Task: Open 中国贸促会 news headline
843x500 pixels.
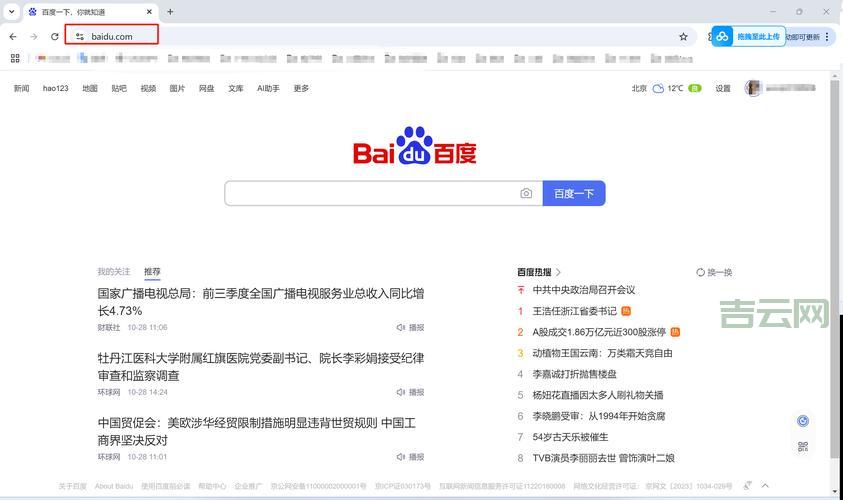Action: [x=256, y=431]
